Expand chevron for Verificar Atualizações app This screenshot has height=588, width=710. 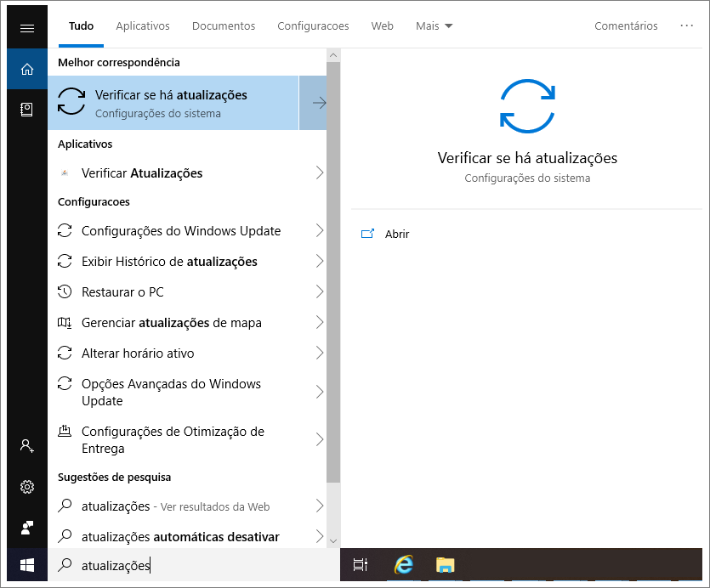tap(320, 172)
